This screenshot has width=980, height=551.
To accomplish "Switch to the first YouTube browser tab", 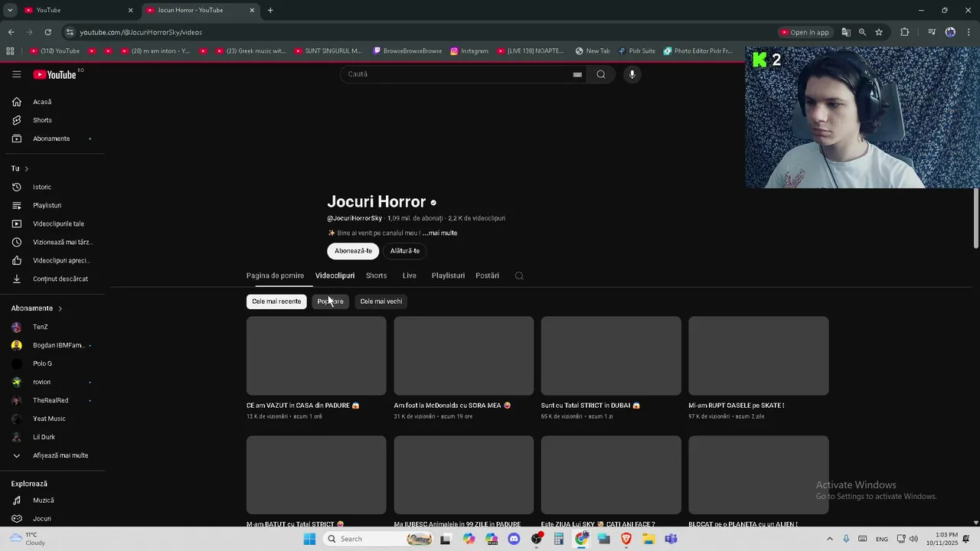I will pos(77,10).
